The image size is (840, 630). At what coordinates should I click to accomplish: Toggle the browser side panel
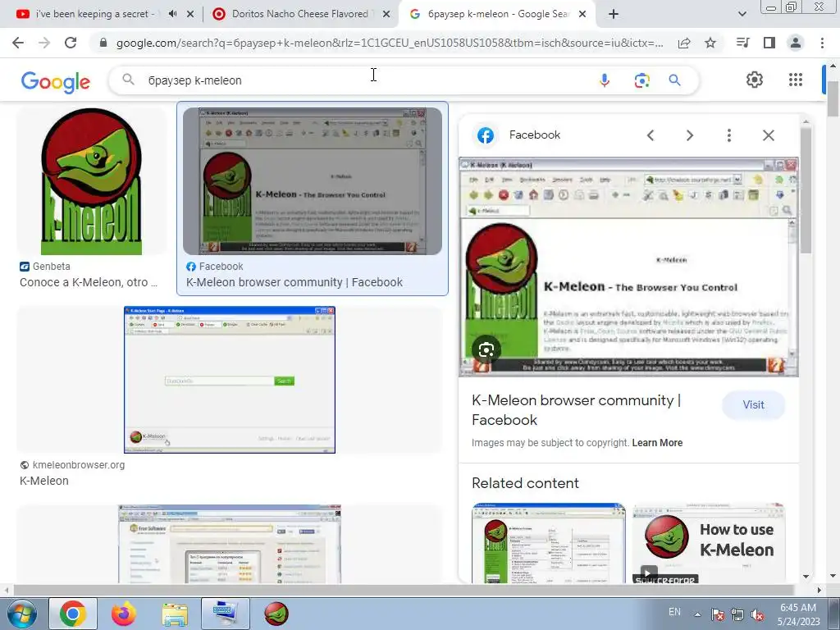tap(769, 43)
